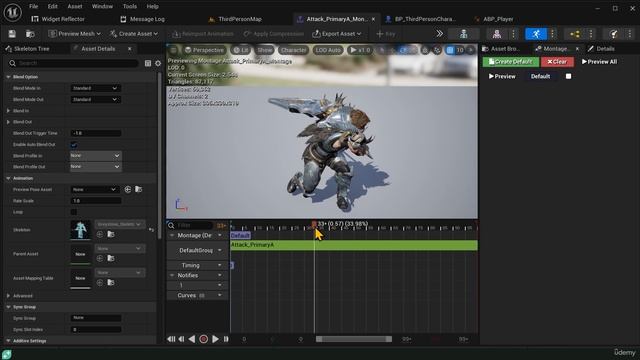Viewport: 640px width, 360px height.
Task: Click the timeline scrub playhead marker
Action: 314,224
